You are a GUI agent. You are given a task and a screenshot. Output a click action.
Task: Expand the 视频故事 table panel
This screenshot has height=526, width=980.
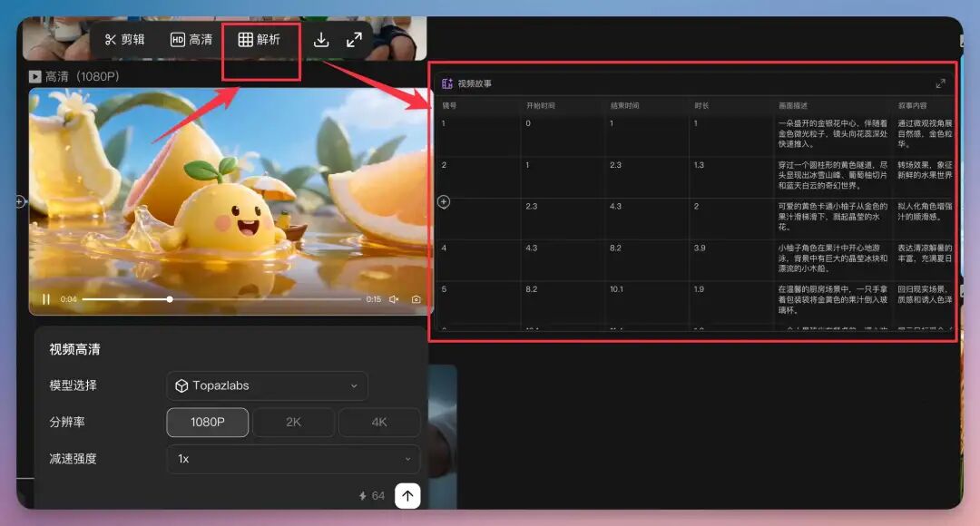coord(940,83)
